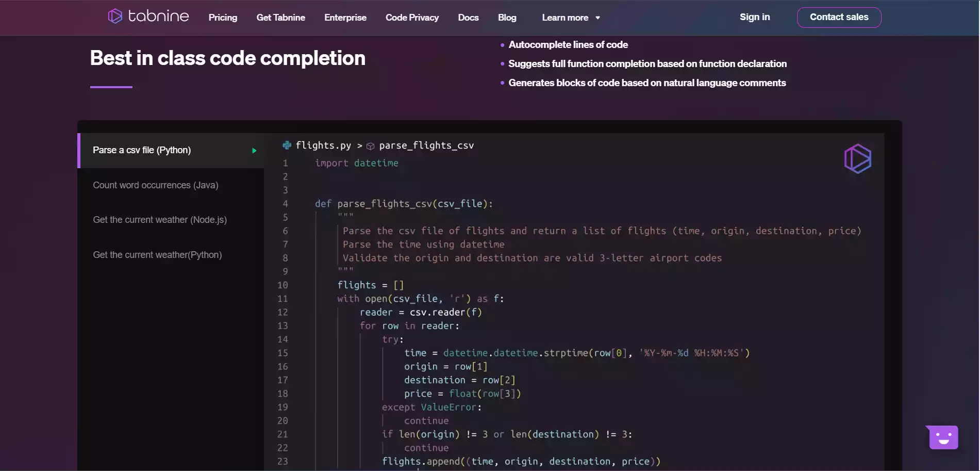Click the Sign in link
980x471 pixels.
[755, 17]
